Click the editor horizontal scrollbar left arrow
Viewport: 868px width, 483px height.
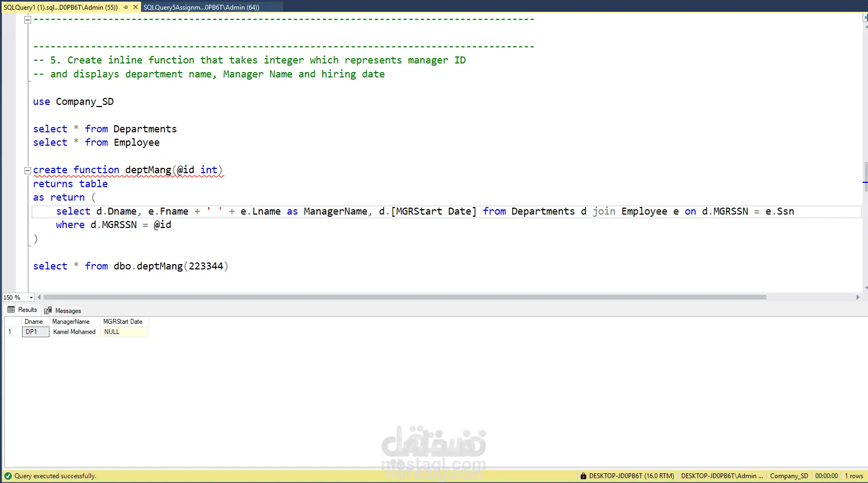point(39,297)
